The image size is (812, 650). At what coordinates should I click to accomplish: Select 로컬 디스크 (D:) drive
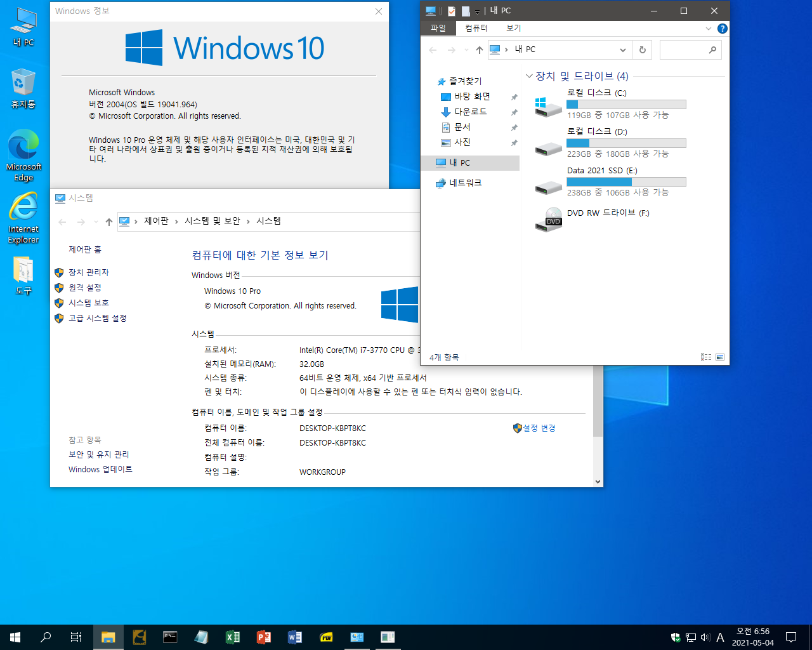point(610,142)
